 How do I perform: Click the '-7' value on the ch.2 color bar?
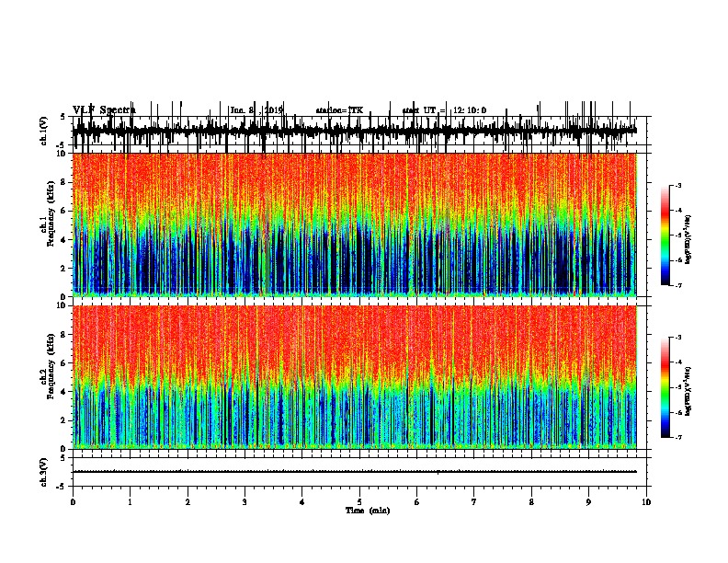pos(677,437)
